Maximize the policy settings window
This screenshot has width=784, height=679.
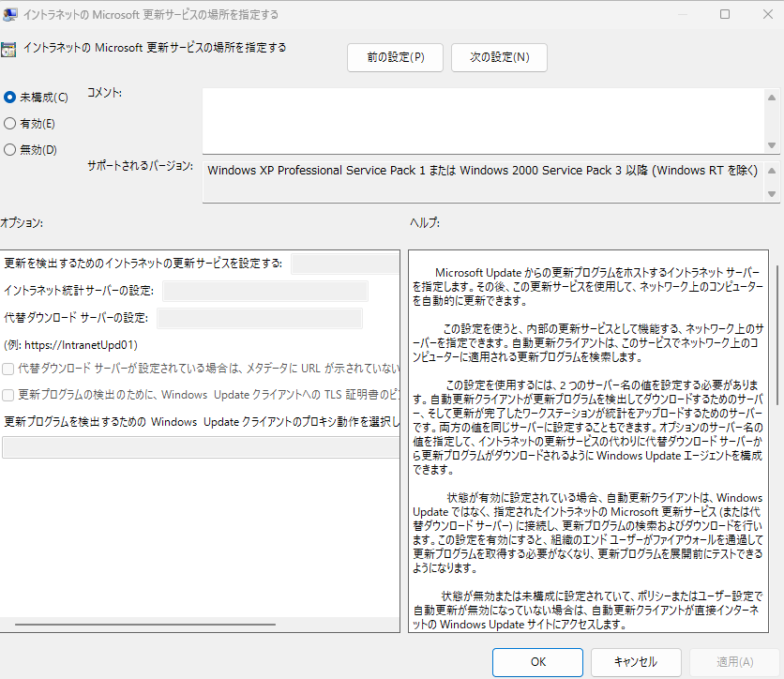[725, 14]
